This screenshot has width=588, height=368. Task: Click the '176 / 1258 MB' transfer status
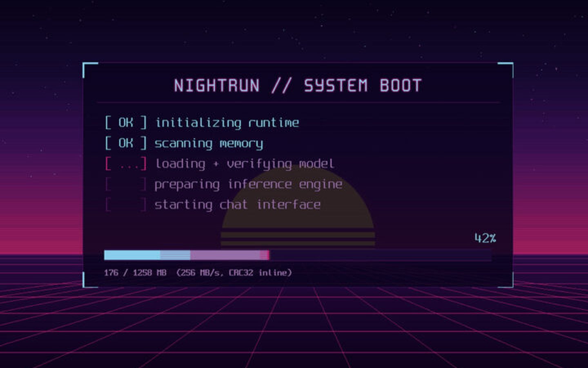click(135, 272)
